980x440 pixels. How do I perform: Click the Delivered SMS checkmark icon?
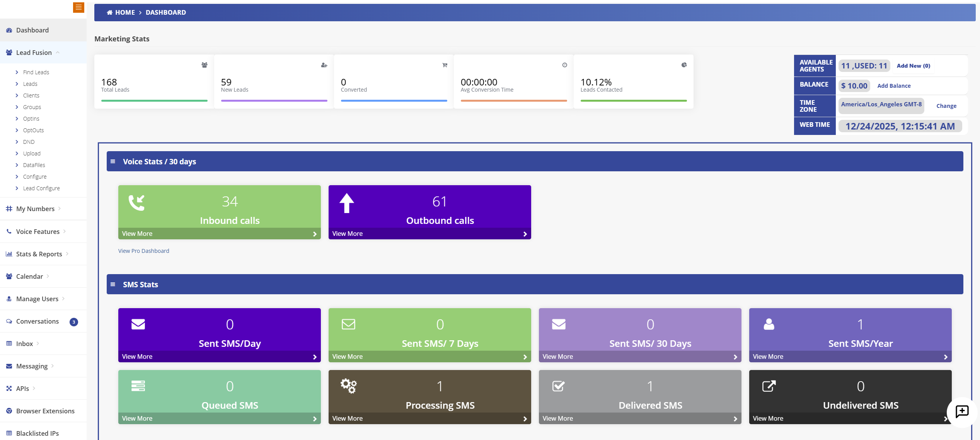[x=558, y=386]
